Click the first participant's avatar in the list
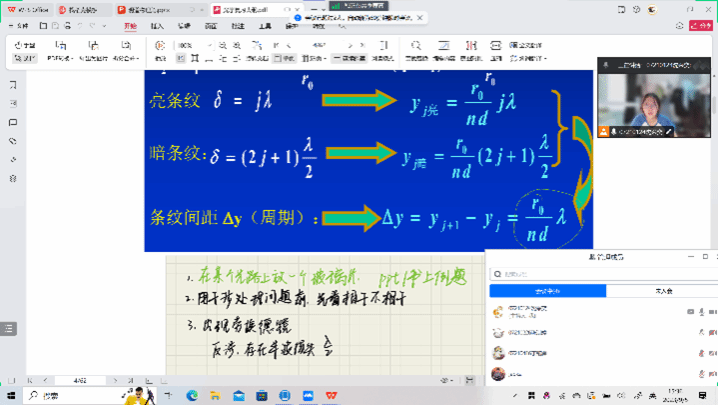 (498, 311)
